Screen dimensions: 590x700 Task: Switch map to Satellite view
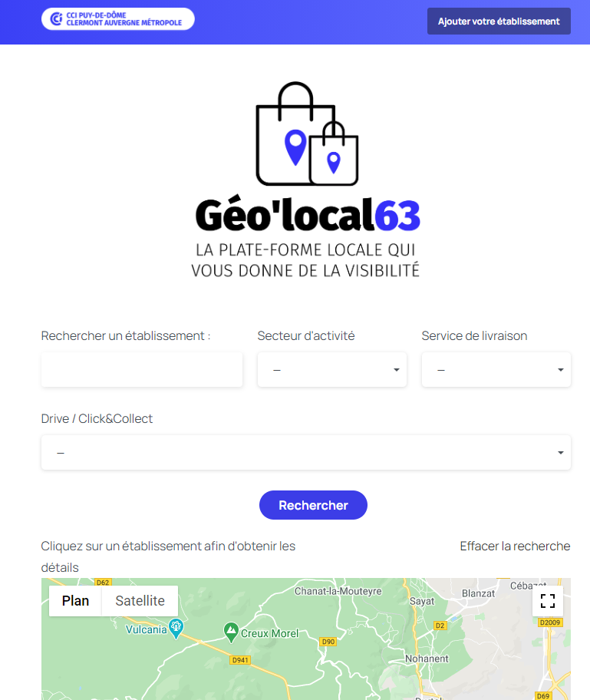(140, 601)
